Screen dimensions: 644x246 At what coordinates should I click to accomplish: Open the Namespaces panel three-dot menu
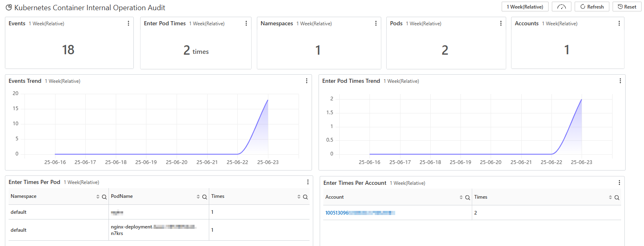376,23
